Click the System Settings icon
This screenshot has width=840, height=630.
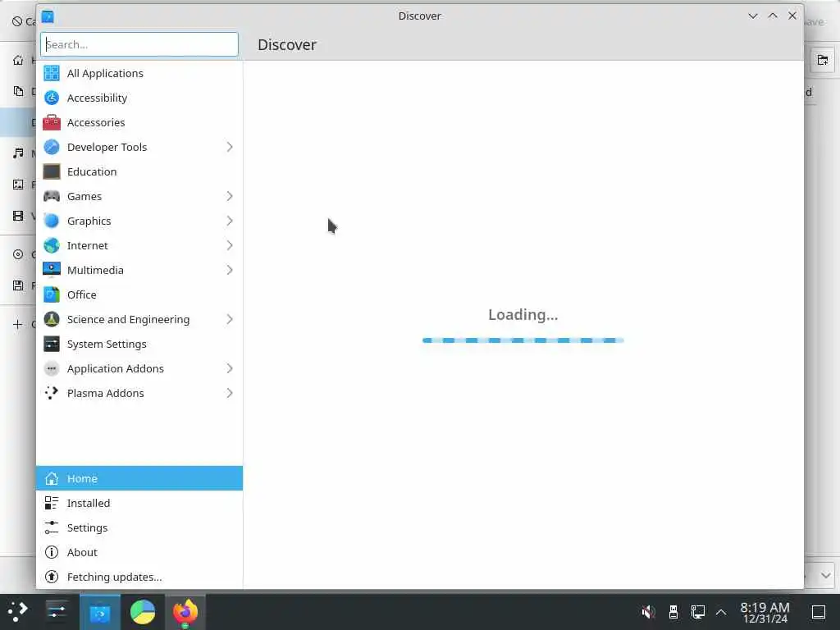52,344
